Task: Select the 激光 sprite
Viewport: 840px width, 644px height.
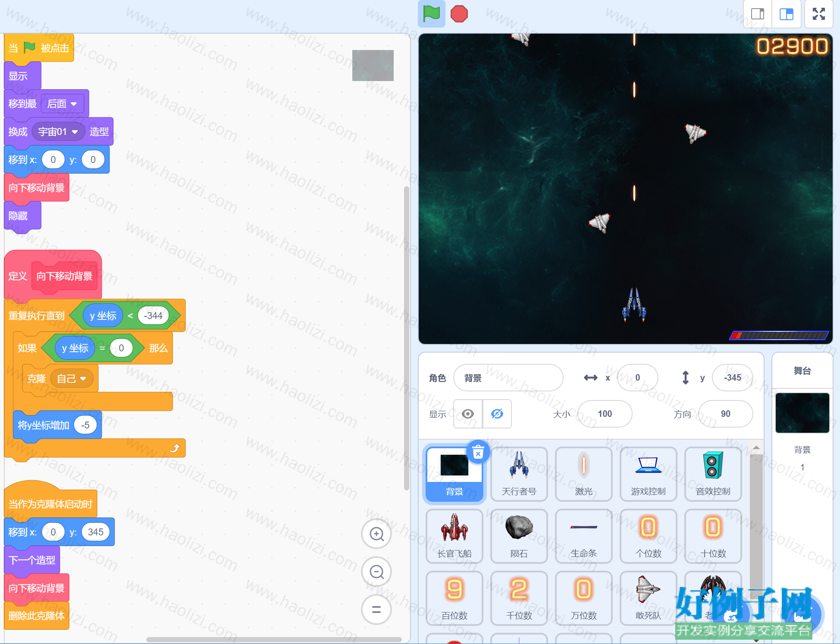Action: tap(584, 474)
